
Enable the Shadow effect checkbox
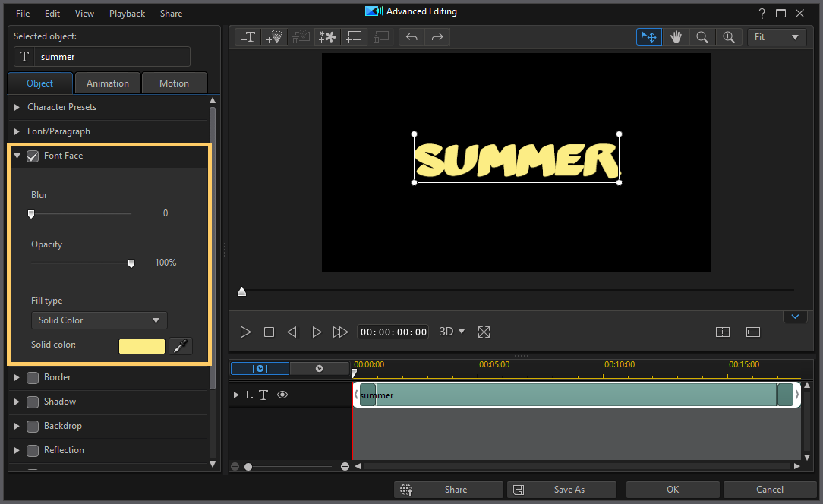(32, 402)
